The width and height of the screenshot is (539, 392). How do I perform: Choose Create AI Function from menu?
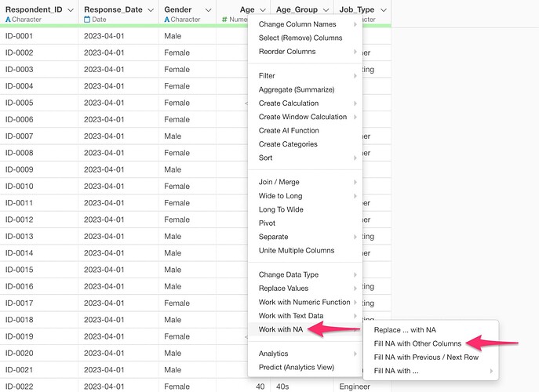[289, 130]
